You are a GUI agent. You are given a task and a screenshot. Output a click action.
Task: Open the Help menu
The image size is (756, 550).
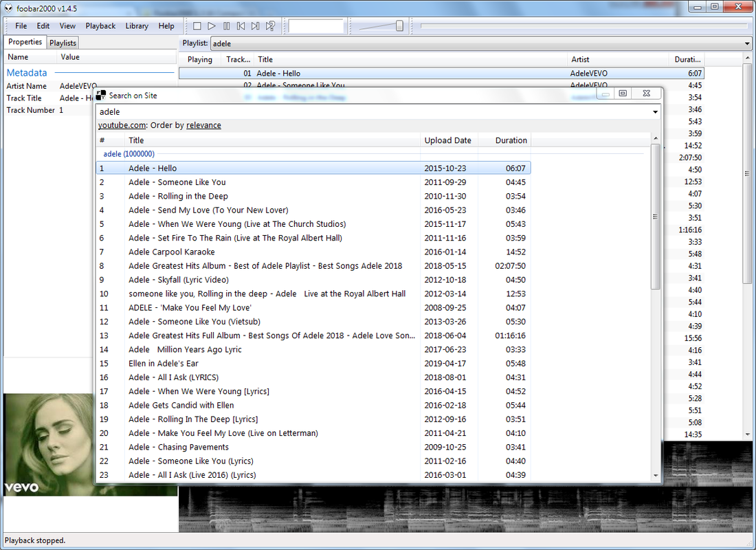pos(166,26)
